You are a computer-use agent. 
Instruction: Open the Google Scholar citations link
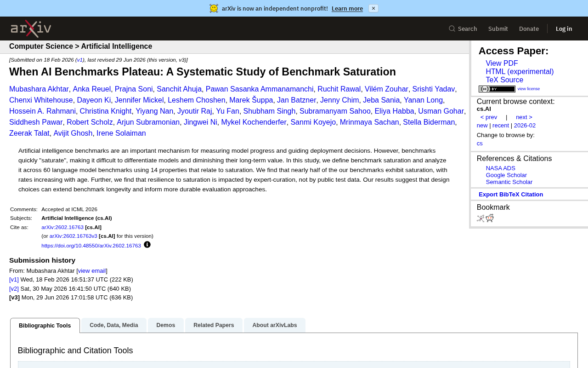coord(506,175)
